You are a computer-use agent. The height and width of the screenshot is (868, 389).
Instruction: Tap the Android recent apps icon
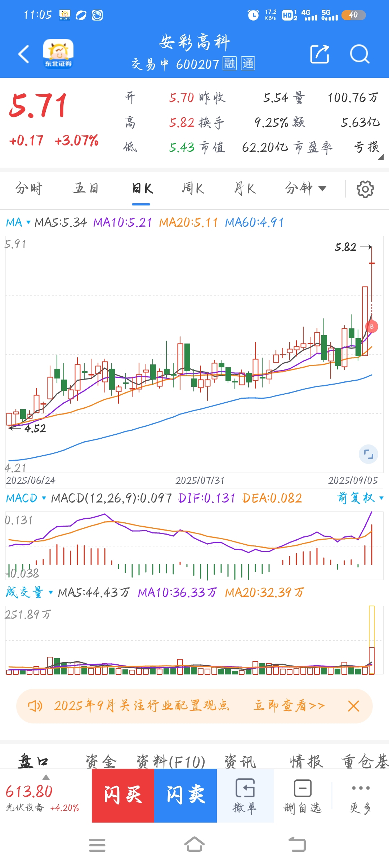97,845
